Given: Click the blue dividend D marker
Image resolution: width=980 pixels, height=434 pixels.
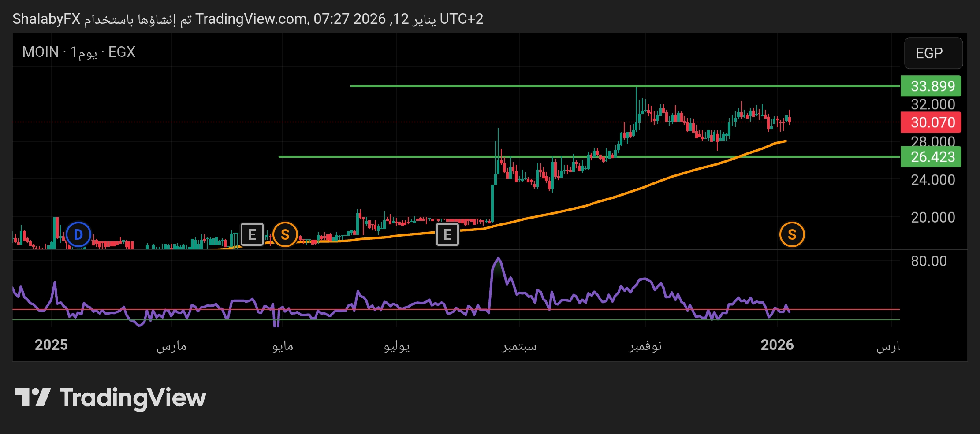Looking at the screenshot, I should tap(78, 234).
